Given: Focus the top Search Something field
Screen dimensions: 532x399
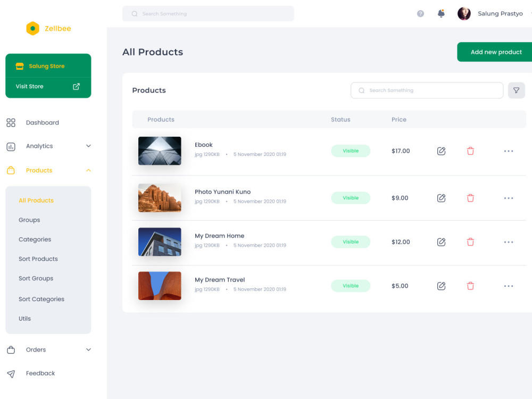Looking at the screenshot, I should coord(208,14).
